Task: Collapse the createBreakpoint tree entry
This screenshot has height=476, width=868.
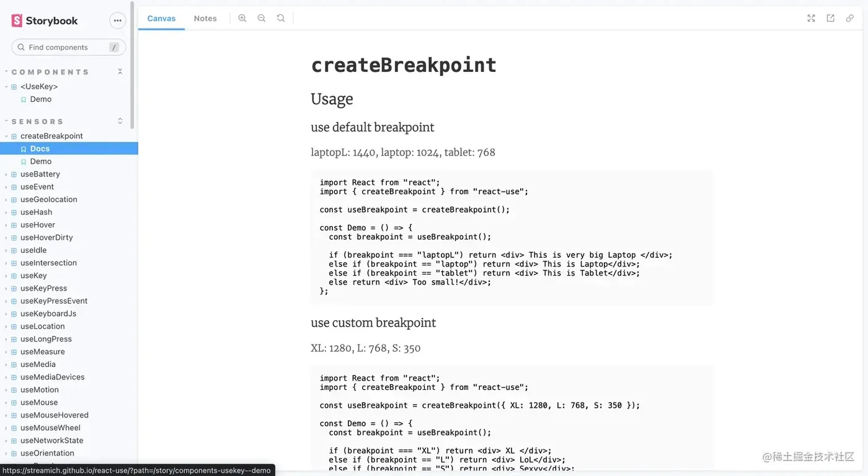Action: [x=6, y=136]
